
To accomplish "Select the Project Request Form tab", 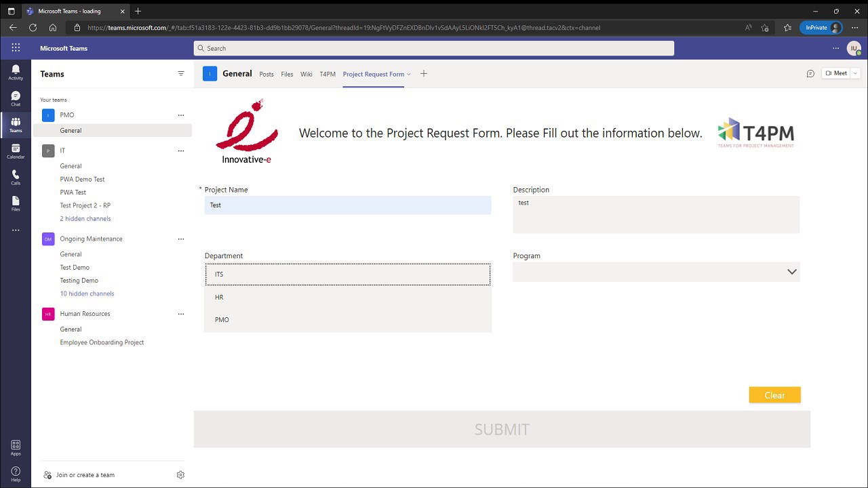I will (x=374, y=75).
